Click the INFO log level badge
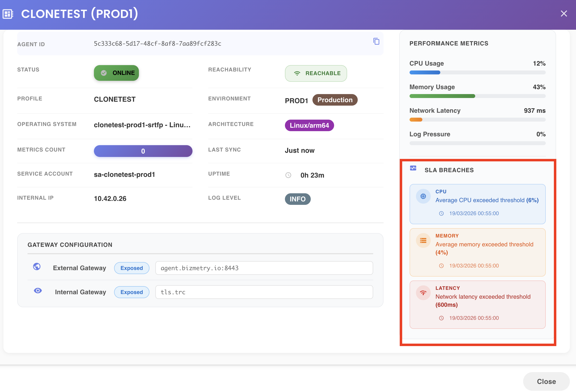The image size is (576, 392). (298, 199)
